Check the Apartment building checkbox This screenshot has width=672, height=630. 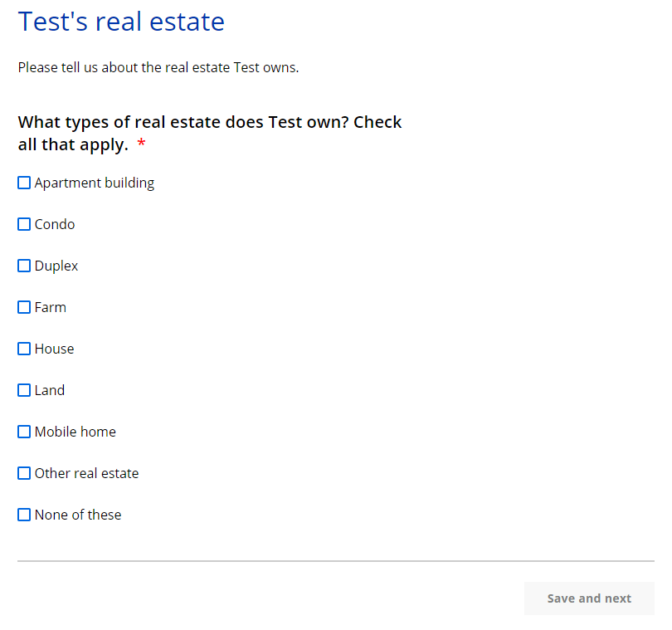(24, 183)
